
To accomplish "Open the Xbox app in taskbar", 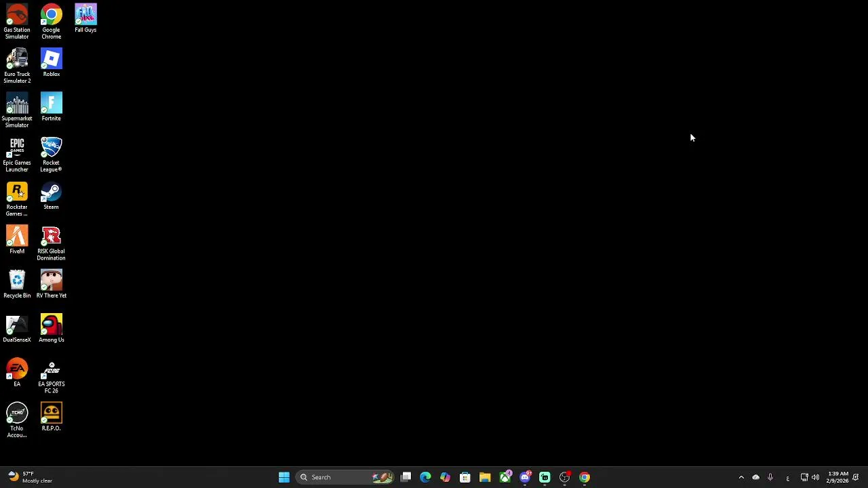I will (505, 477).
